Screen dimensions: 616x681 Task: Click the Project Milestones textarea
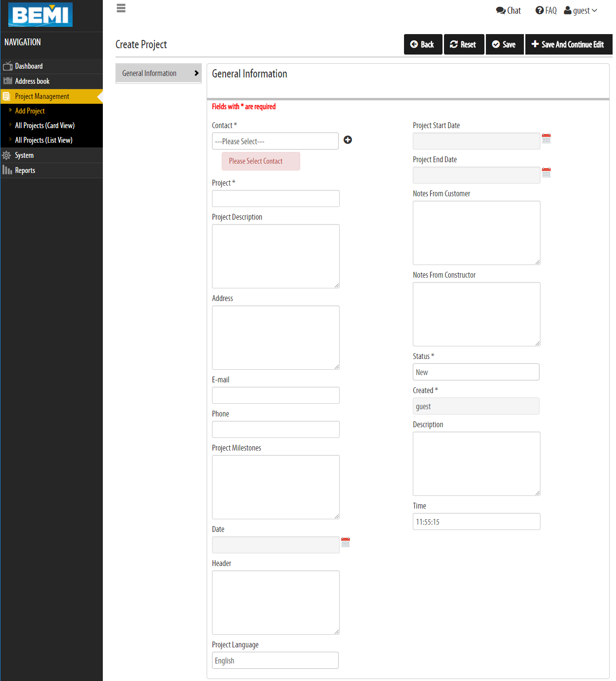coord(276,487)
